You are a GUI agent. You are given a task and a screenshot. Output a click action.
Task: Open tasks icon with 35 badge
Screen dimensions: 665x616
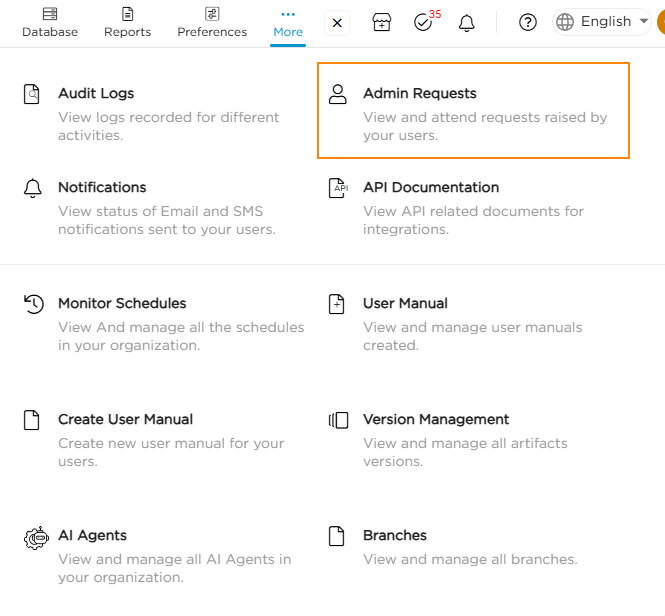click(423, 22)
